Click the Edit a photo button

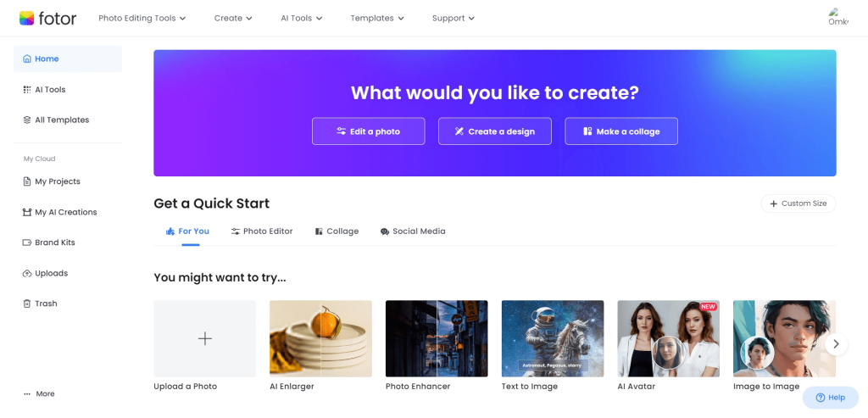[x=368, y=131]
